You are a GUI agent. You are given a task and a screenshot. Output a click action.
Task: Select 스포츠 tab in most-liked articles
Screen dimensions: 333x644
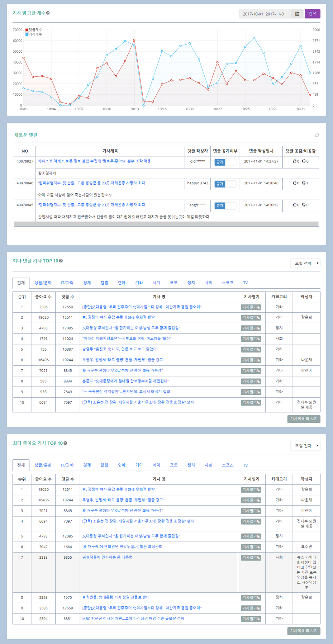[x=227, y=465]
